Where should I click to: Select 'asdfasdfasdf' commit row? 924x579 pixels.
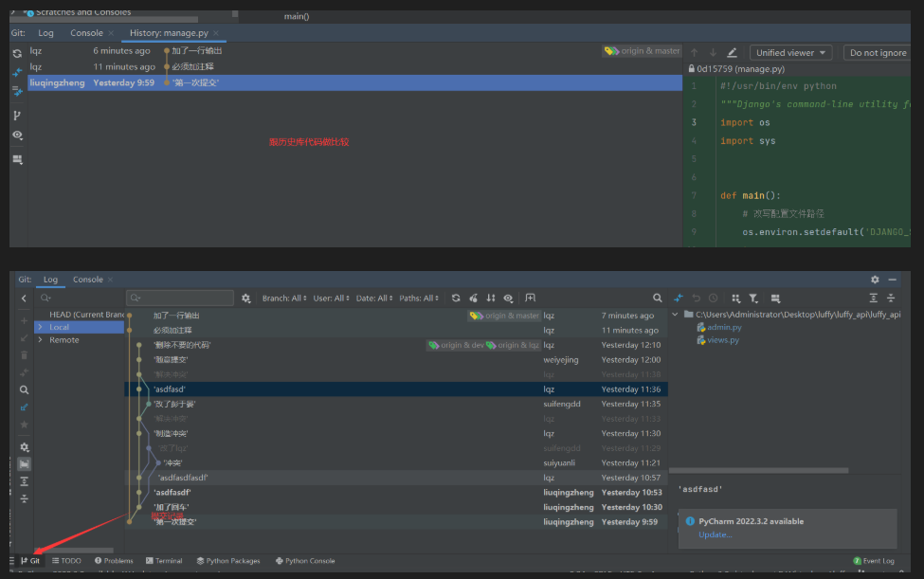tap(396, 478)
